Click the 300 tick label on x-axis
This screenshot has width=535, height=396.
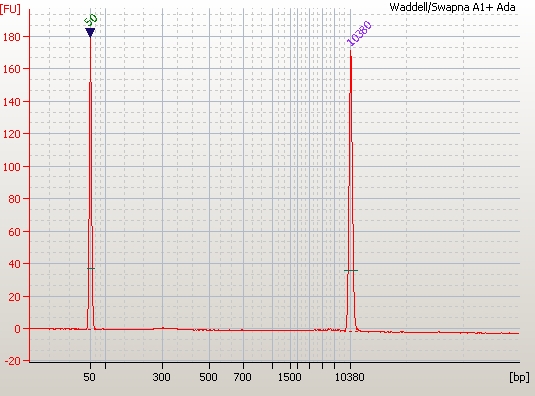tap(162, 377)
